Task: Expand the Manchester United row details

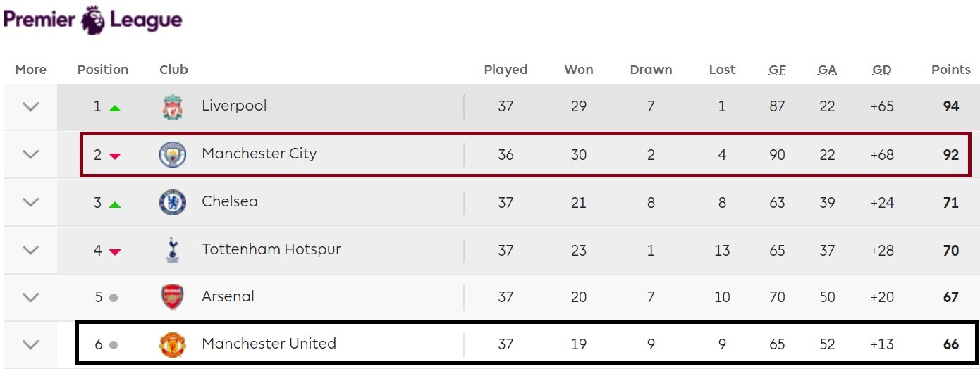Action: 30,344
